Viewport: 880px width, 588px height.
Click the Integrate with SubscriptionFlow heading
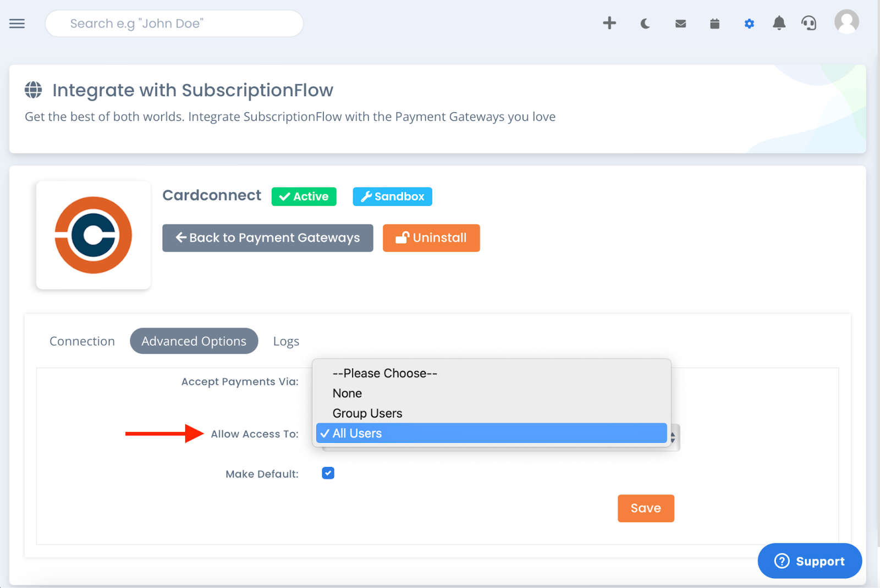click(193, 90)
